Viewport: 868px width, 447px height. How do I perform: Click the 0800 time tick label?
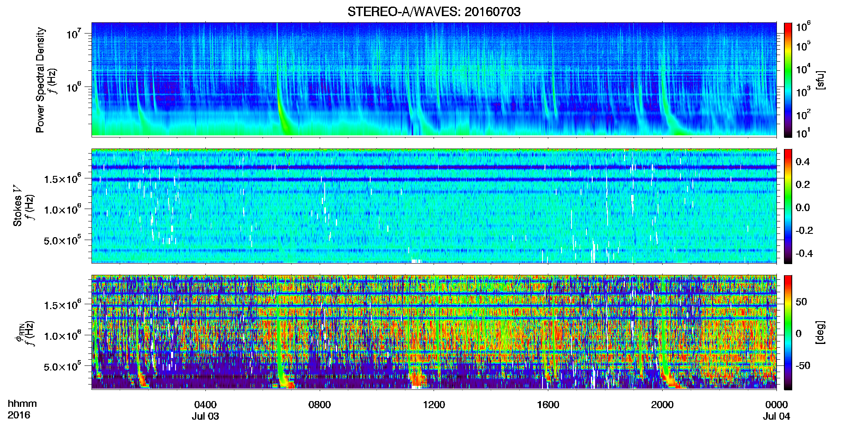coord(320,405)
